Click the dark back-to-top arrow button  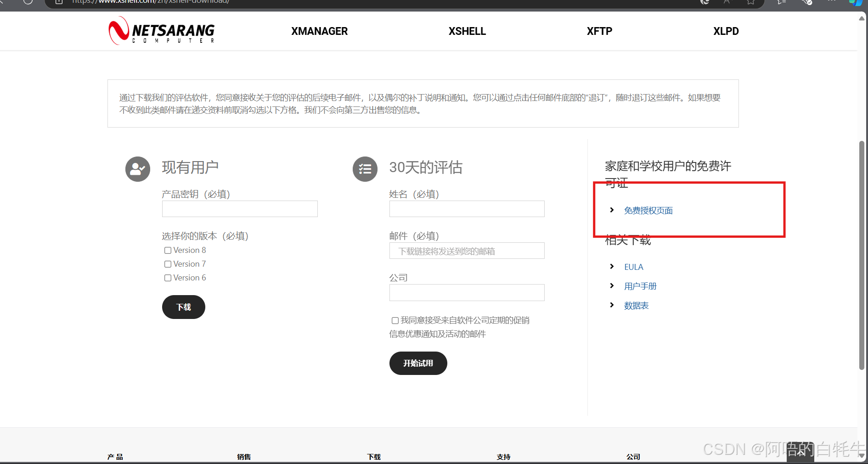click(800, 452)
